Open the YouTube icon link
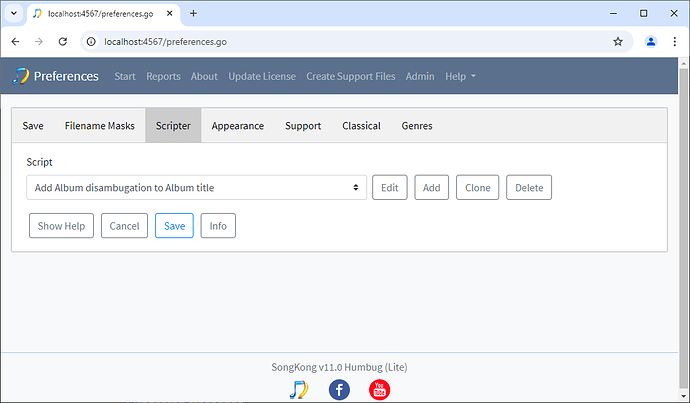 tap(380, 389)
